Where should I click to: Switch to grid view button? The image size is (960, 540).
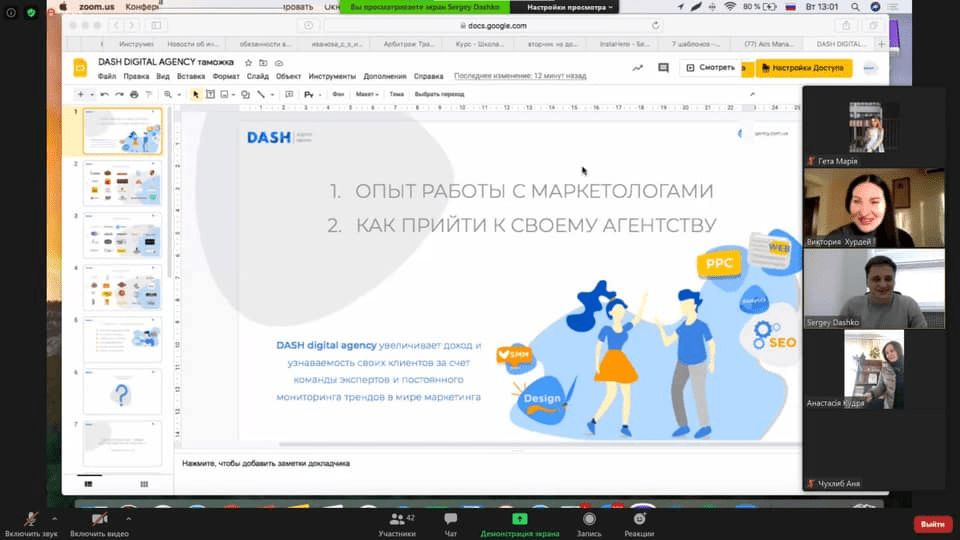click(144, 484)
